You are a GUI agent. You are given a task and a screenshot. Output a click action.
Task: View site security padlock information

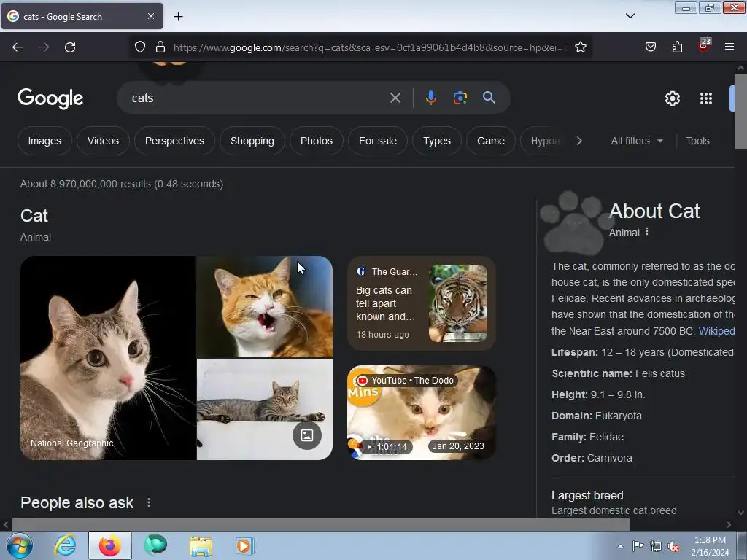point(160,47)
